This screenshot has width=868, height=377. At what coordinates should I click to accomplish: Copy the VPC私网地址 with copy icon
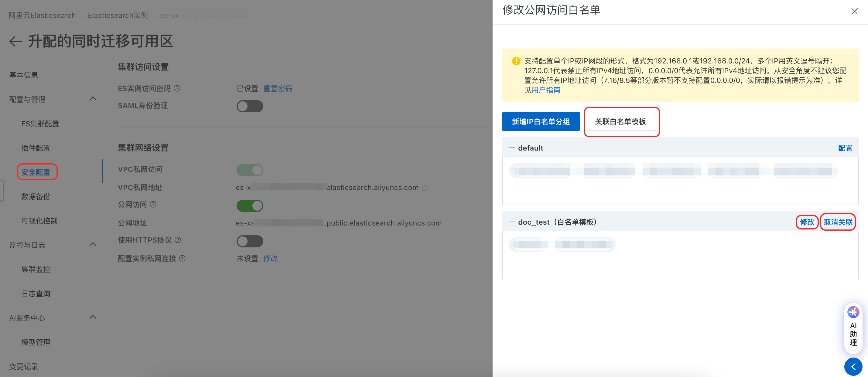(x=425, y=188)
